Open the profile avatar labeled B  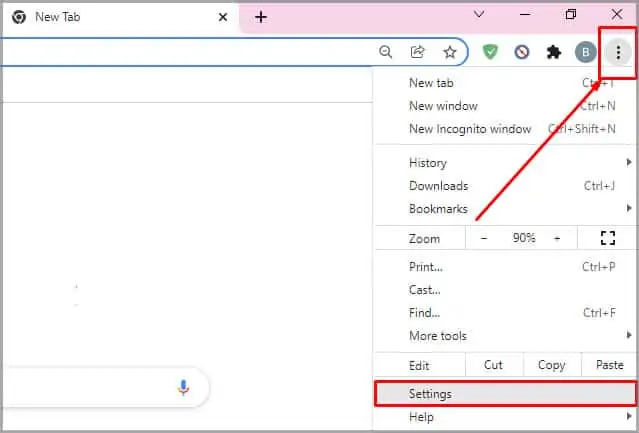pyautogui.click(x=585, y=52)
